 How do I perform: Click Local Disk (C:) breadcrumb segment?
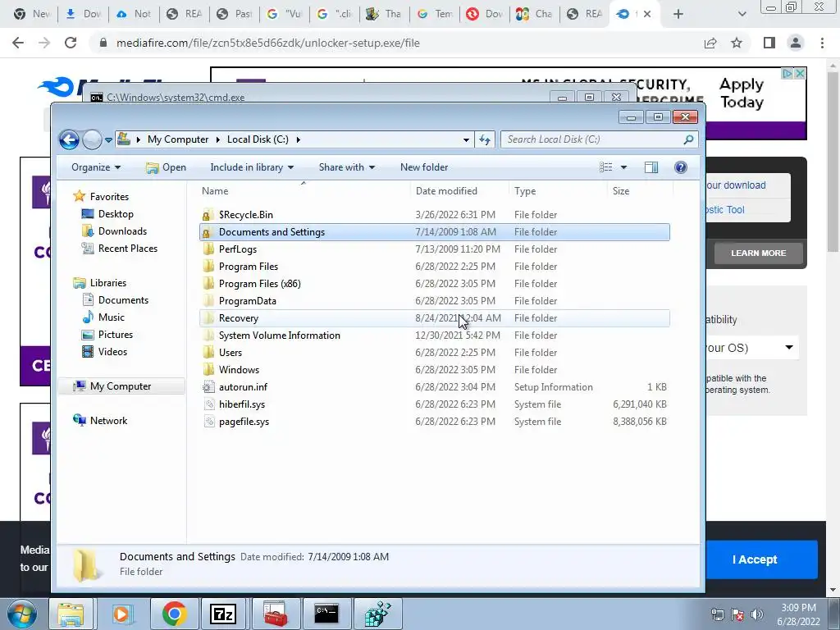[x=258, y=139]
